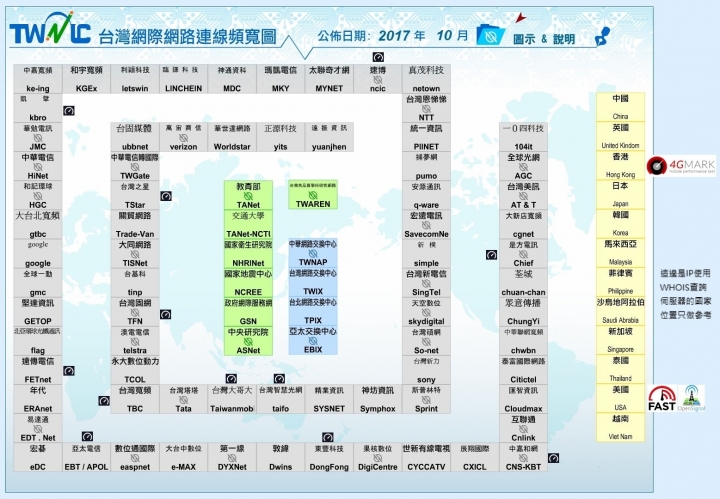Image resolution: width=720 pixels, height=499 pixels.
Task: Click the speedometer icon beside FETnet
Action: 69,370
